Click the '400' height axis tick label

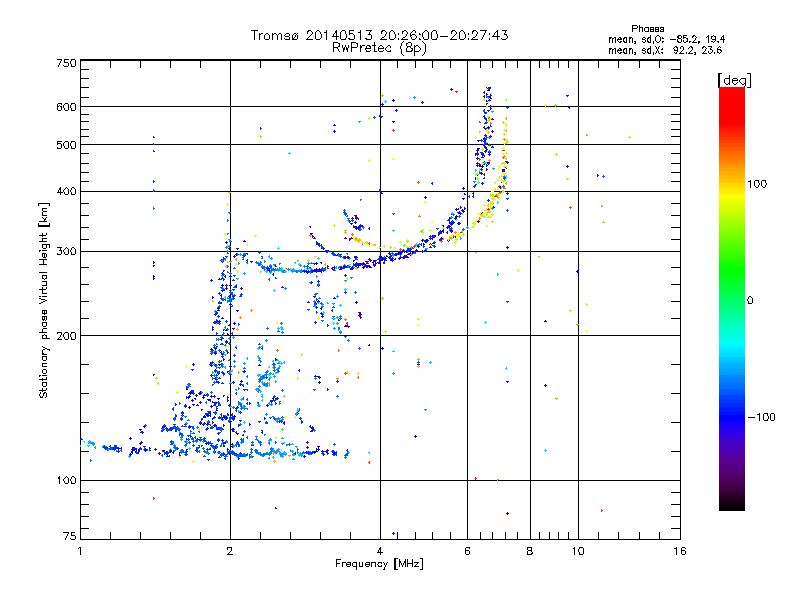pos(67,192)
